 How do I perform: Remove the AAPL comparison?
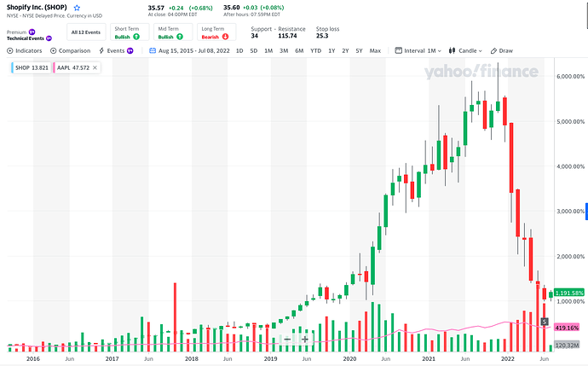95,67
